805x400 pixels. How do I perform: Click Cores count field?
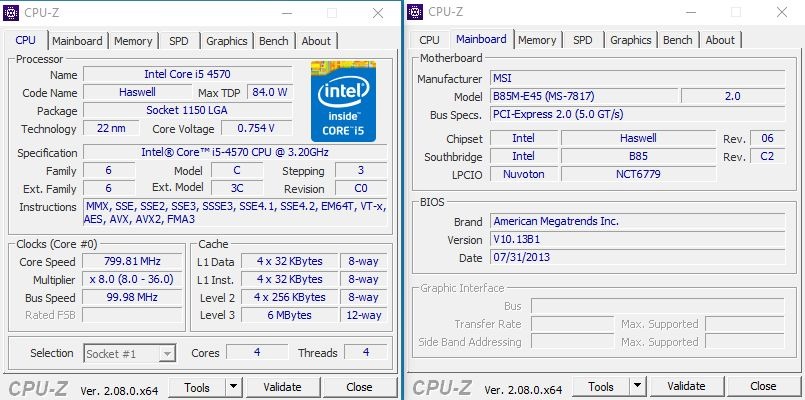click(257, 352)
